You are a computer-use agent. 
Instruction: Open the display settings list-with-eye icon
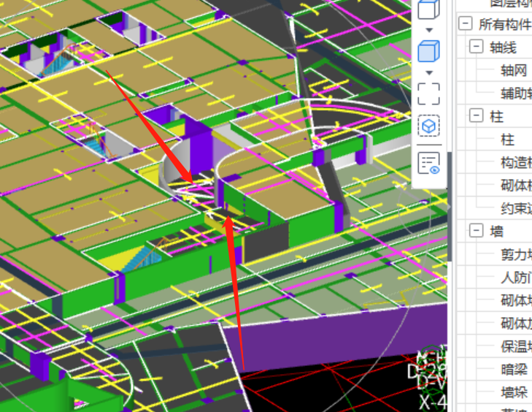pos(428,164)
